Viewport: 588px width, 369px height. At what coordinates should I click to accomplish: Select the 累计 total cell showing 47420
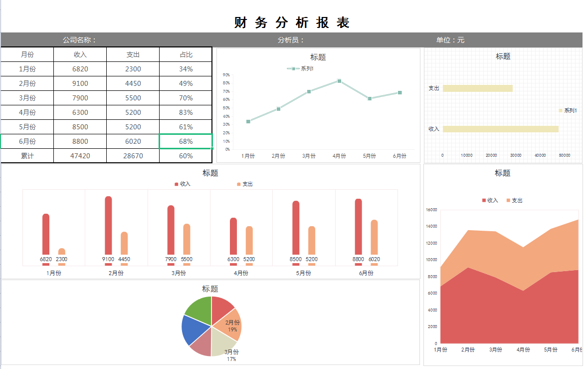(80, 156)
